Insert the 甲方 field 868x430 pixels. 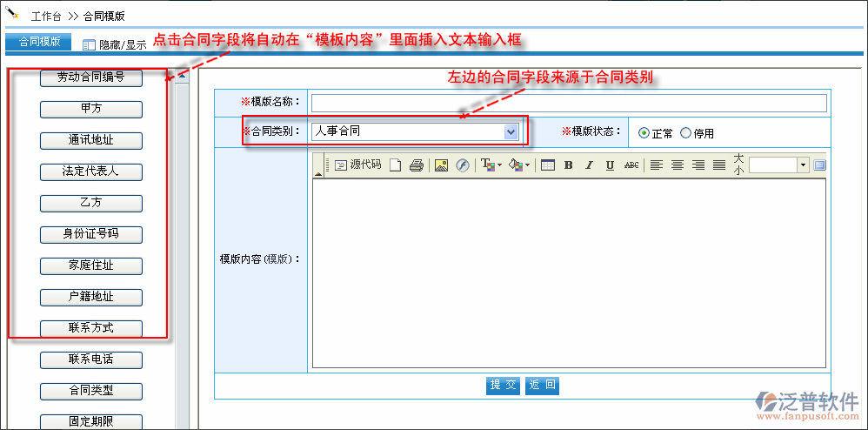click(x=91, y=109)
